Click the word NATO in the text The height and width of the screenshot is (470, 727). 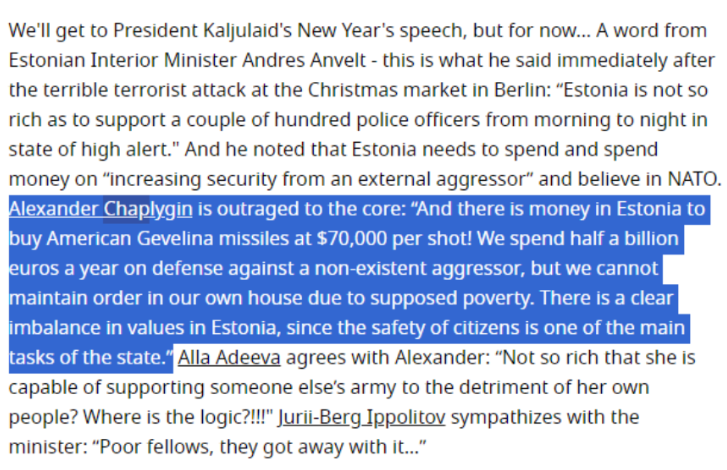694,179
